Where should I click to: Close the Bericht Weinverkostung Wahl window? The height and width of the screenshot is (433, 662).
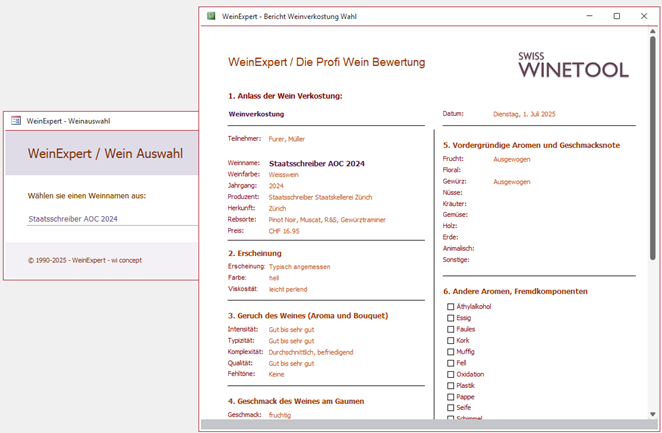[x=643, y=16]
